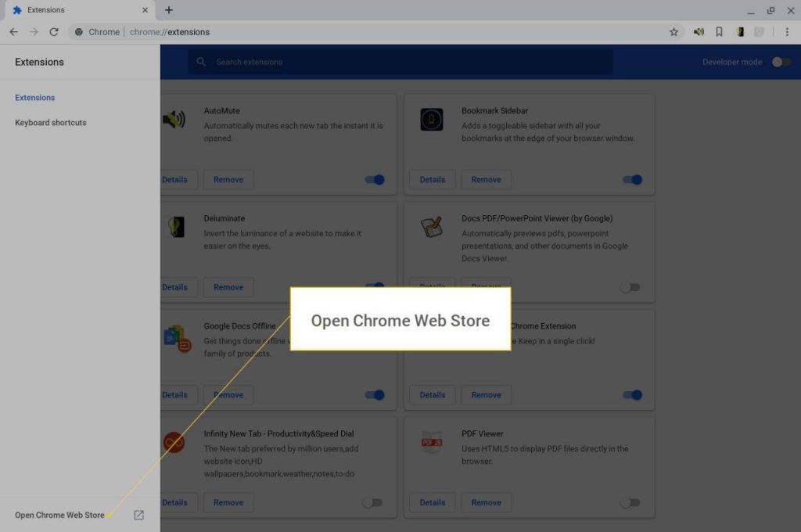Image resolution: width=801 pixels, height=532 pixels.
Task: Open a new tab with plus button
Action: pos(169,9)
